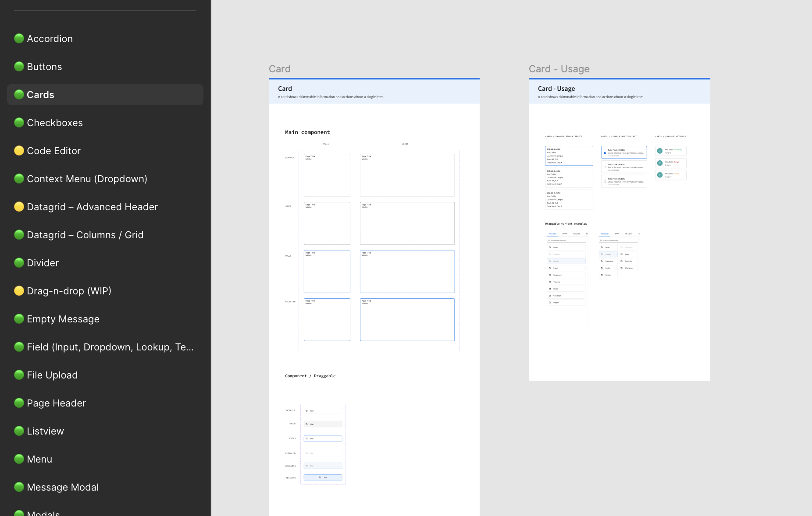Click the CARDS / EXAMPLE MULTI-SELECT label
The image size is (812, 516).
[x=619, y=137]
